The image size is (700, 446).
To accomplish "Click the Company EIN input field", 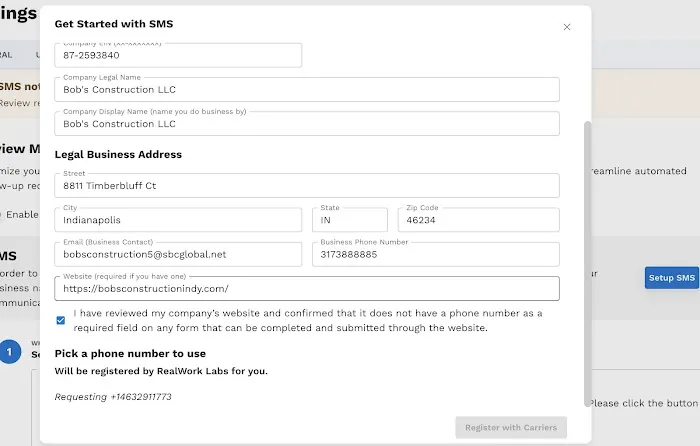I will pos(177,56).
